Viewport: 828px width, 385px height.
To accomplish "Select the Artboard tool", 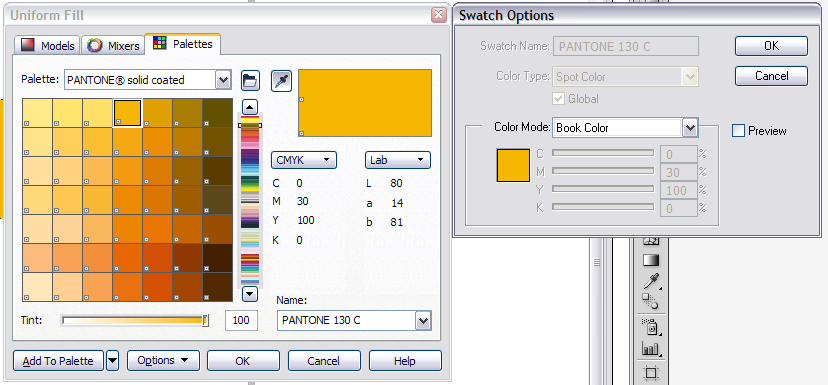I will pos(651,373).
